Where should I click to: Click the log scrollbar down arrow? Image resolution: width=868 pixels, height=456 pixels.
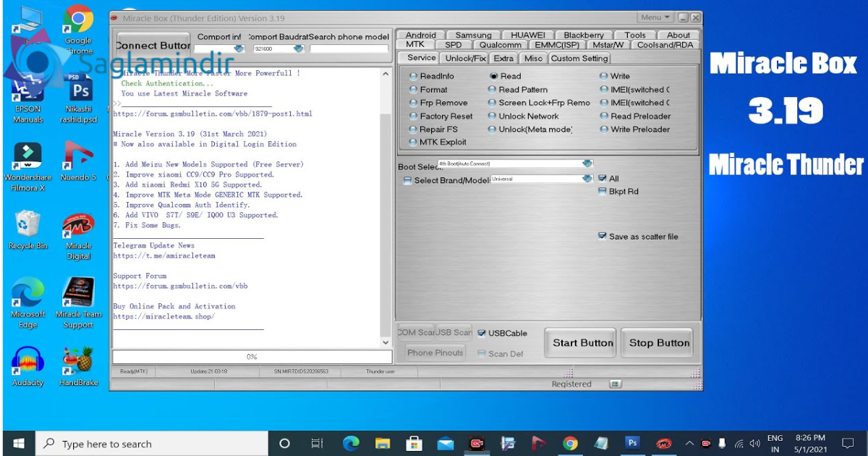(x=386, y=342)
